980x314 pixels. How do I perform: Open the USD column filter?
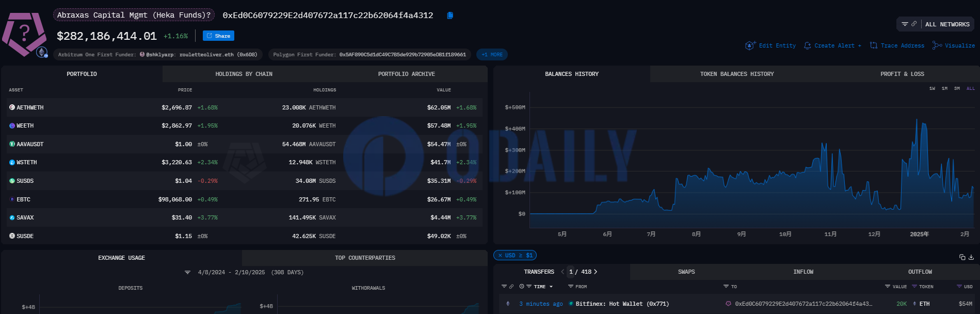[959, 287]
